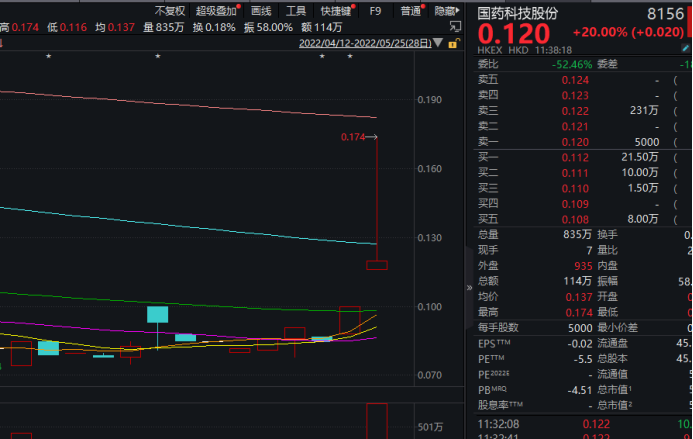Click the 买三 price 0.110

point(575,188)
